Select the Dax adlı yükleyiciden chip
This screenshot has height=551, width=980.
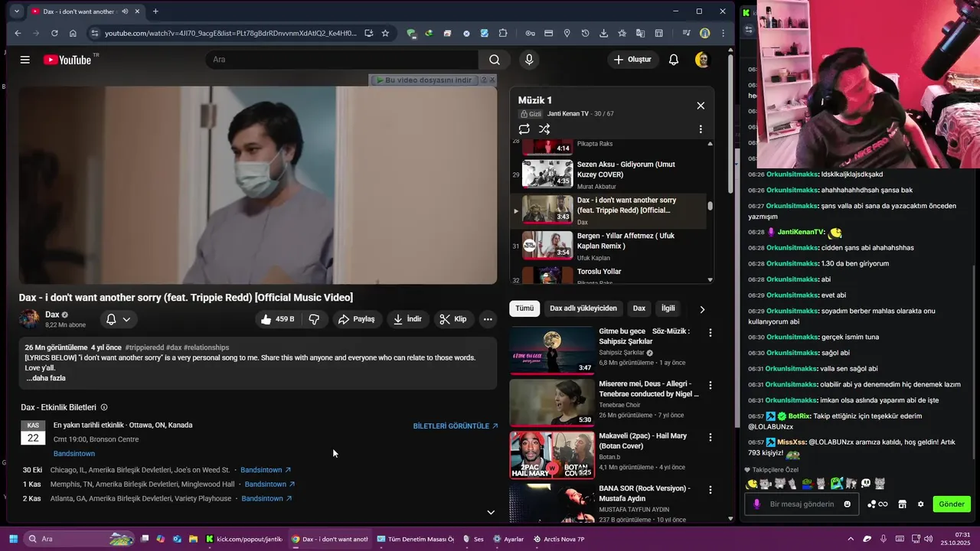(x=583, y=308)
